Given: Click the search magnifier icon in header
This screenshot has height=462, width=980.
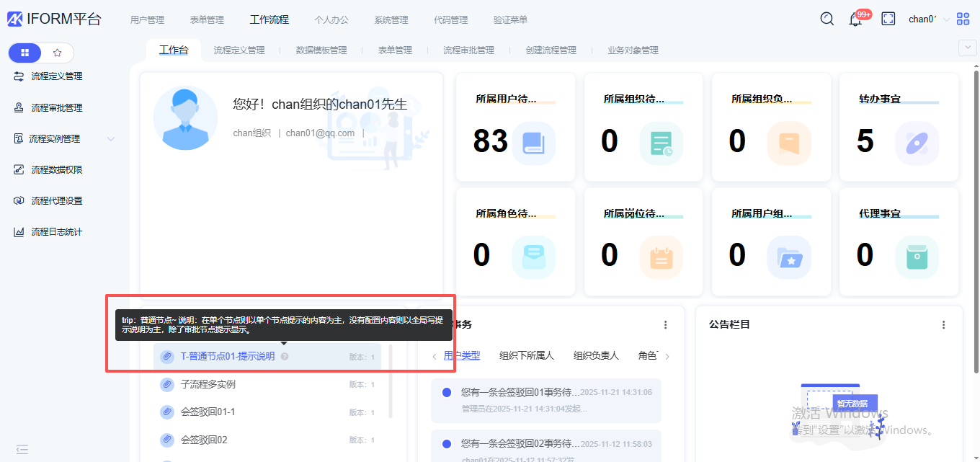Looking at the screenshot, I should click(x=827, y=19).
